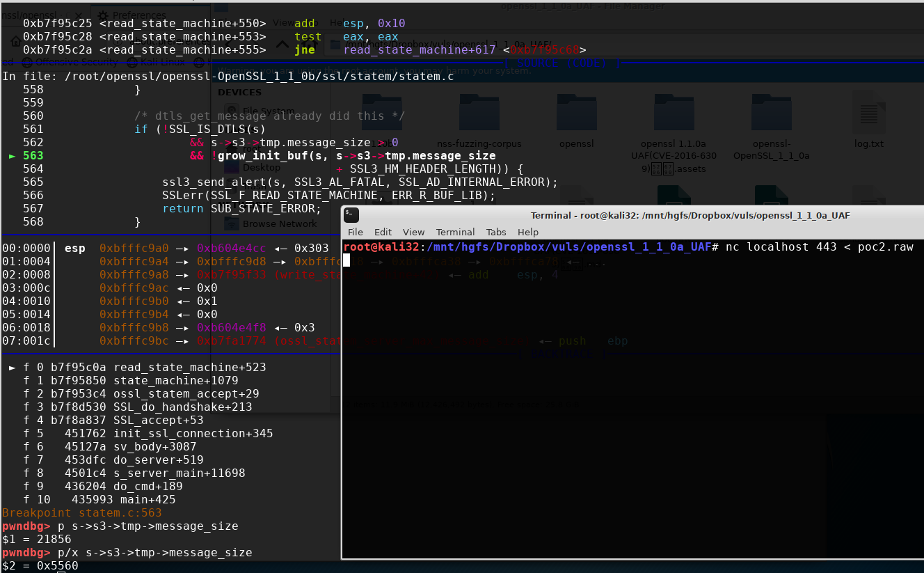Click source line 561 SSL_IS_DTLS condition
The image size is (924, 573).
[145, 129]
